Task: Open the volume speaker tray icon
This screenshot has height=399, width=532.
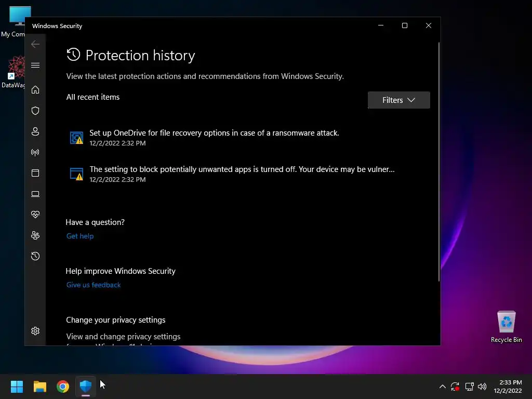Action: point(482,386)
